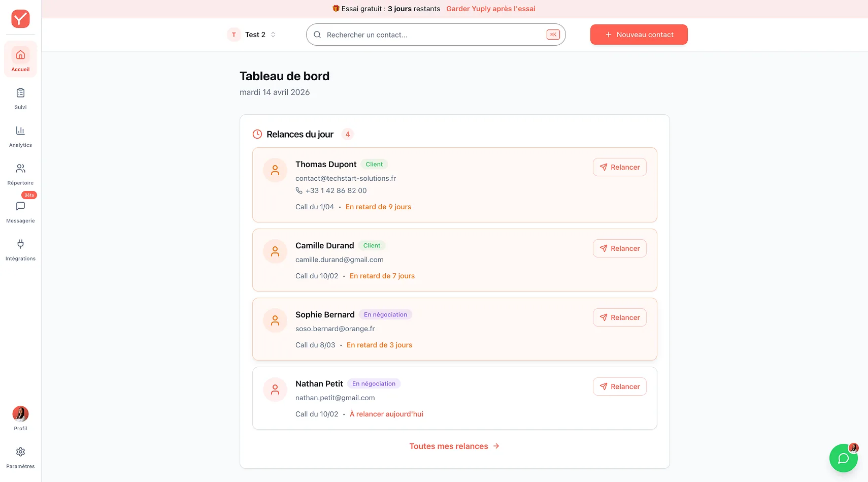Click nathan.petit@gmail.com email
Image resolution: width=868 pixels, height=482 pixels.
coord(335,398)
